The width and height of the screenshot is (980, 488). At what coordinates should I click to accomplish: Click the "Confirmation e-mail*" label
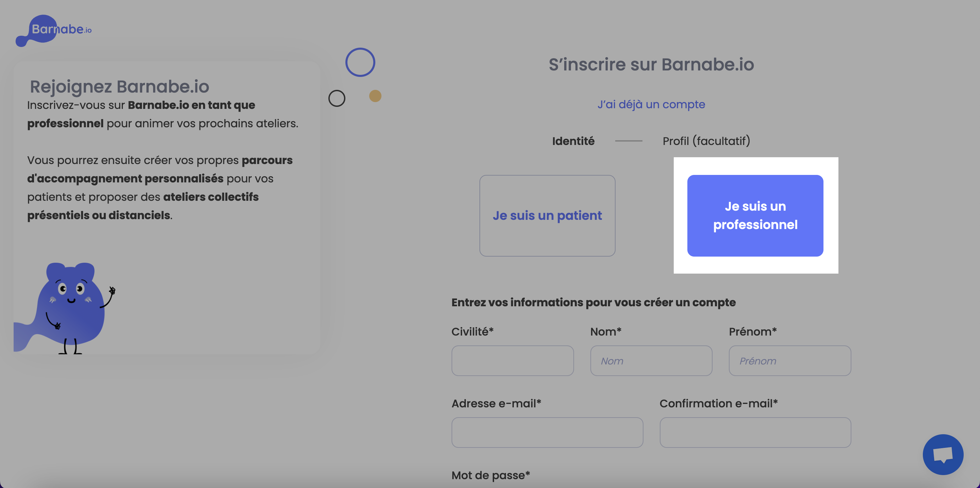tap(719, 404)
